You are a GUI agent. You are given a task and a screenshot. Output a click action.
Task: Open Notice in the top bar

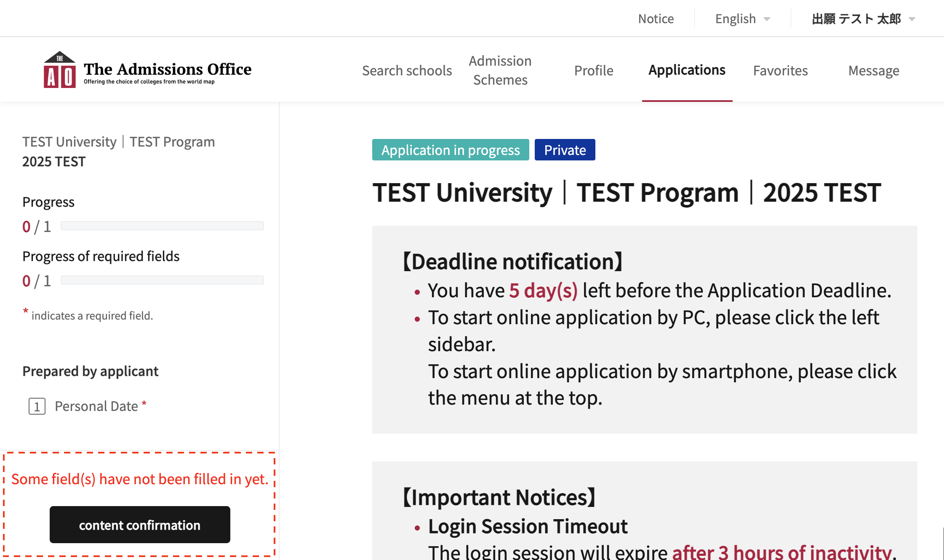(x=656, y=19)
